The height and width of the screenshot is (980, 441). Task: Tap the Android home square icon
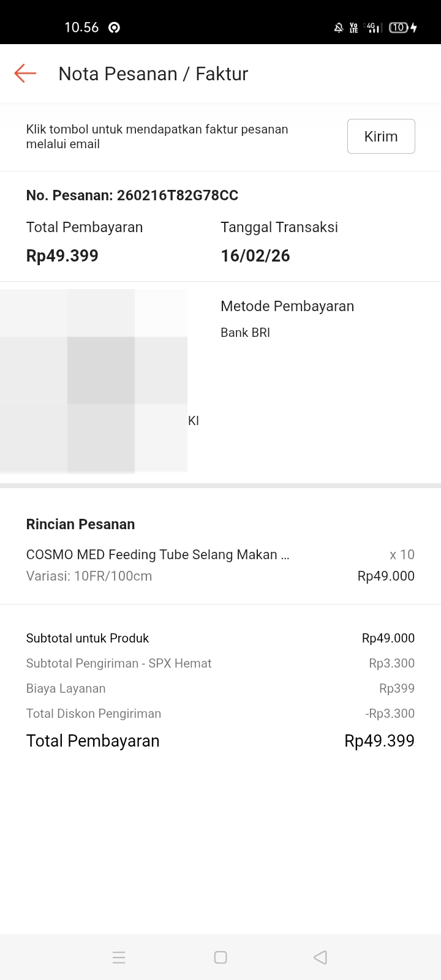click(221, 957)
